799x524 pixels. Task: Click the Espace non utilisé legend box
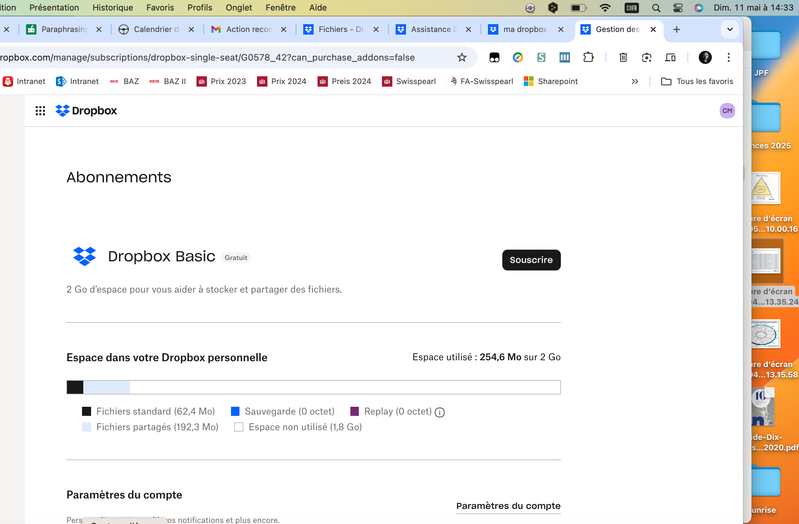[x=238, y=427]
